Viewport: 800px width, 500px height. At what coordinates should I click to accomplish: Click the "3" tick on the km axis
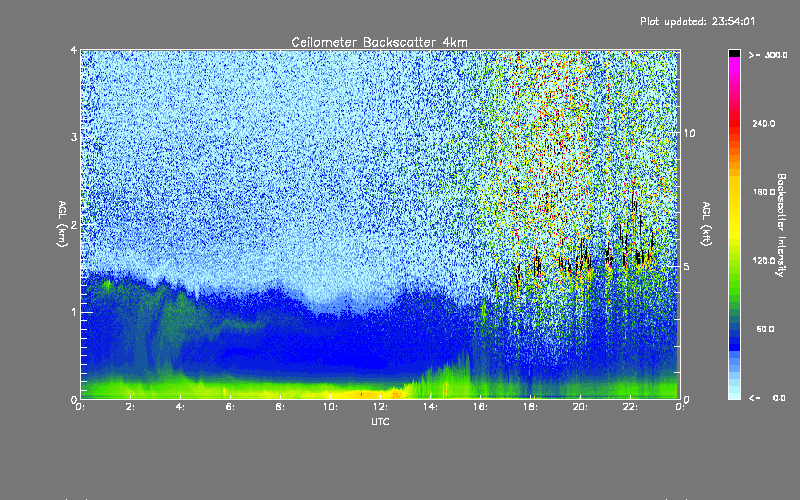74,137
